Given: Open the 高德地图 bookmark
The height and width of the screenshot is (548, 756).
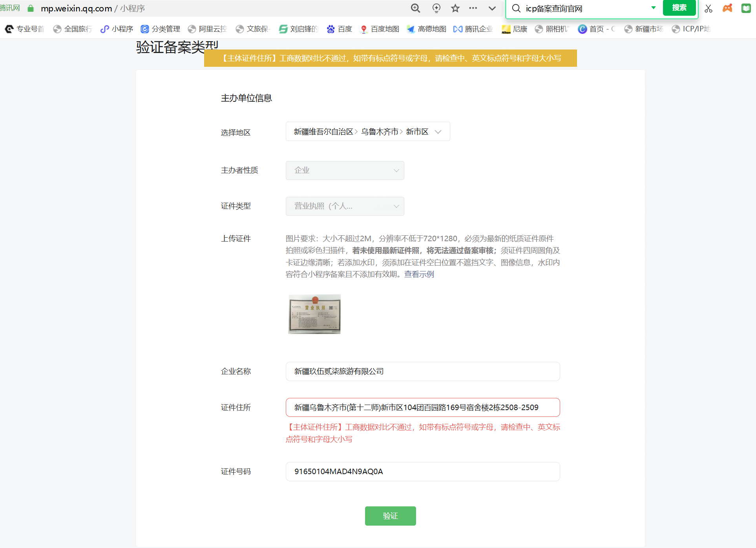Looking at the screenshot, I should [x=427, y=29].
